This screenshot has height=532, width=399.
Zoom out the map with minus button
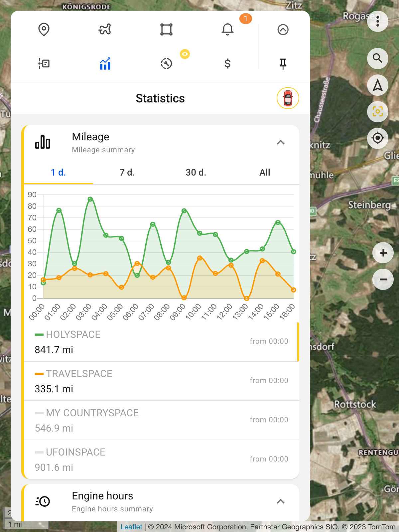click(383, 279)
